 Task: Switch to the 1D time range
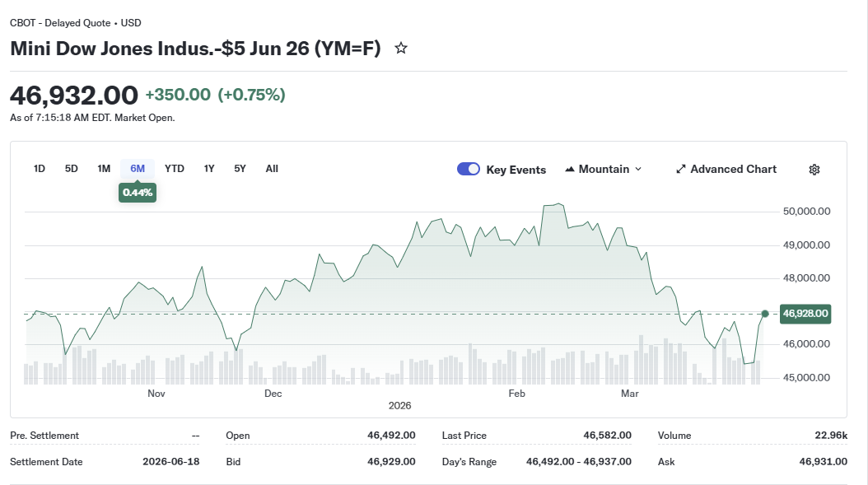pos(38,168)
